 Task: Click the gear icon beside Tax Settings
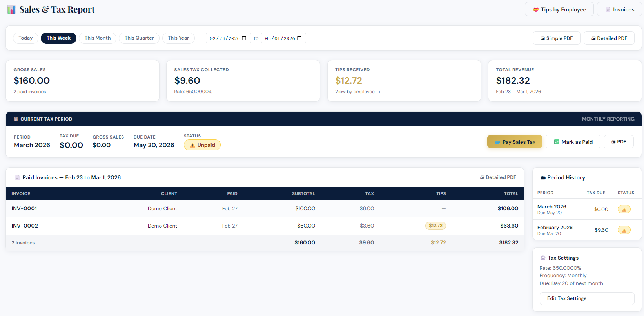click(x=543, y=258)
